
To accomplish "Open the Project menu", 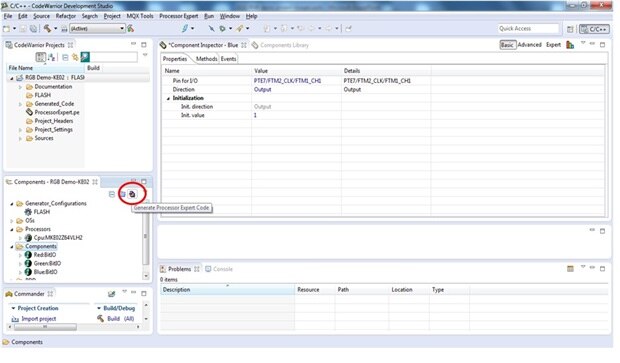I will click(x=112, y=16).
